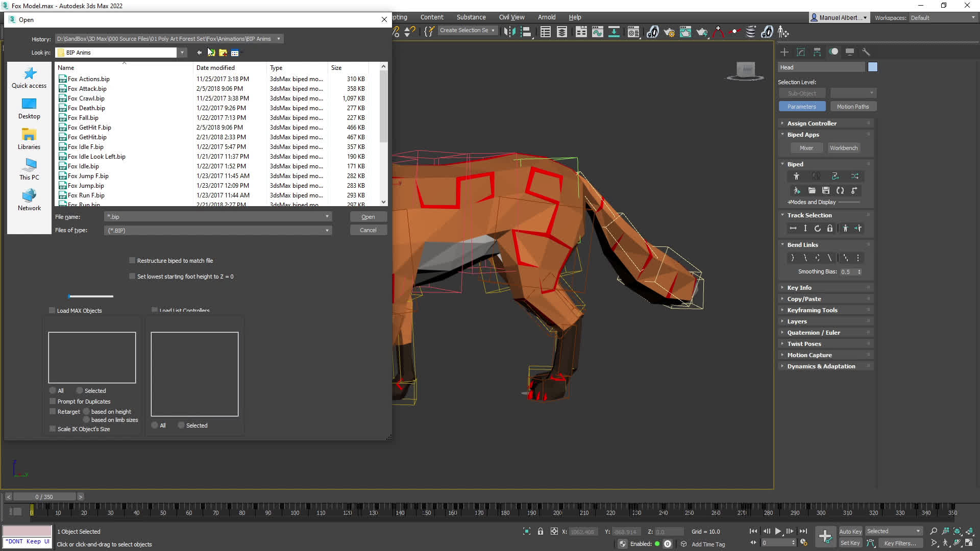980x551 pixels.
Task: Select Fox Attack.bip file in list
Action: 87,89
